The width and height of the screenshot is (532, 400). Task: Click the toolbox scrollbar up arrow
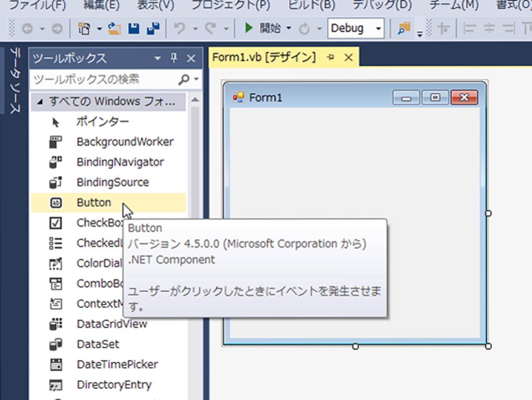point(195,100)
